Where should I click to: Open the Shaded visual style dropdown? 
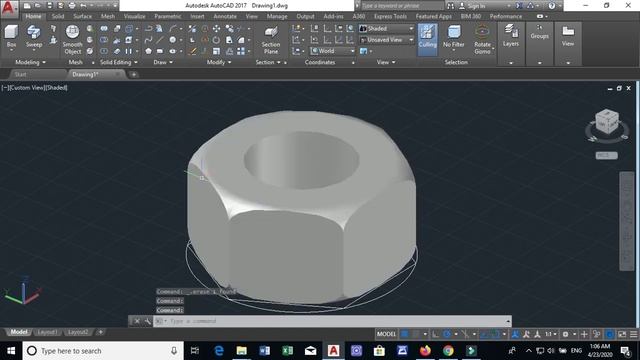tap(386, 29)
